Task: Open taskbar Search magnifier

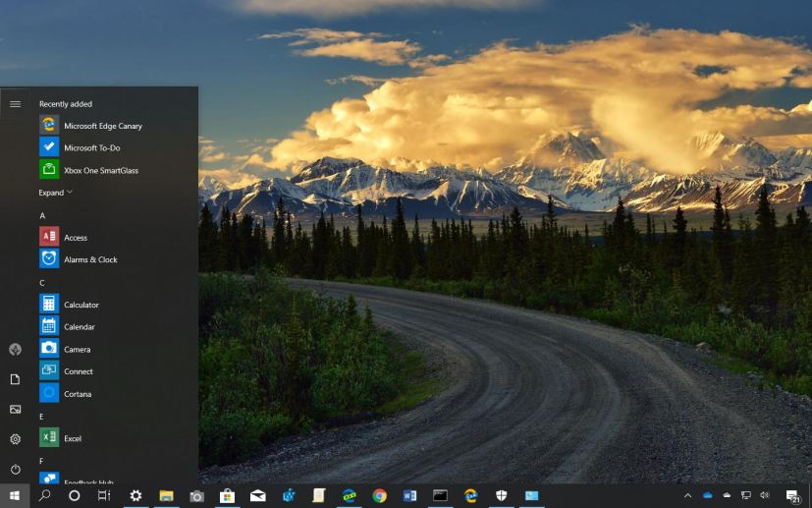Action: (45, 495)
